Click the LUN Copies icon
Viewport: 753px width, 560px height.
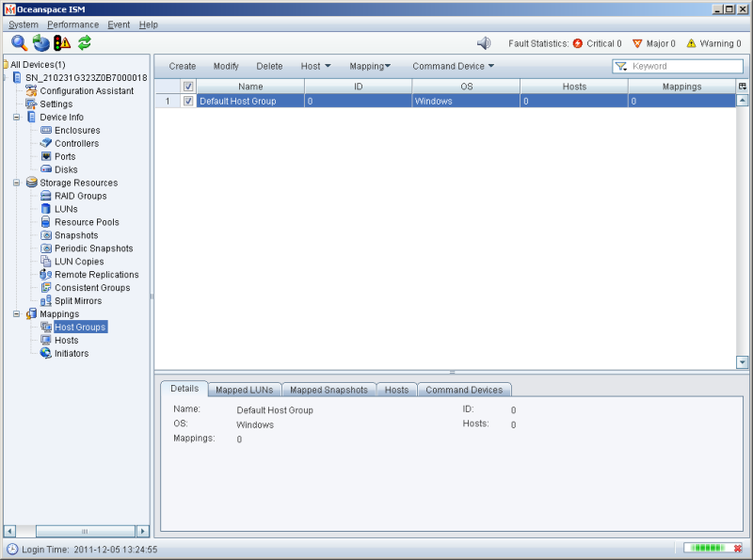46,262
